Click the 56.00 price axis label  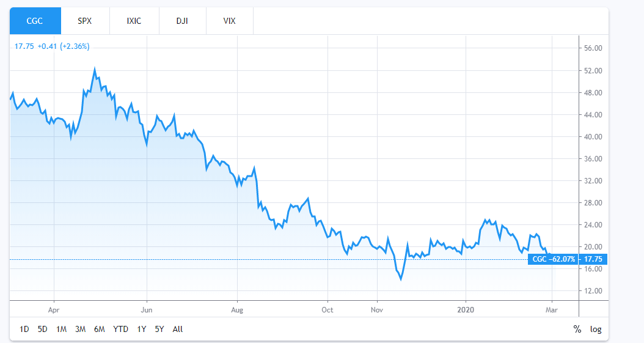pos(593,48)
